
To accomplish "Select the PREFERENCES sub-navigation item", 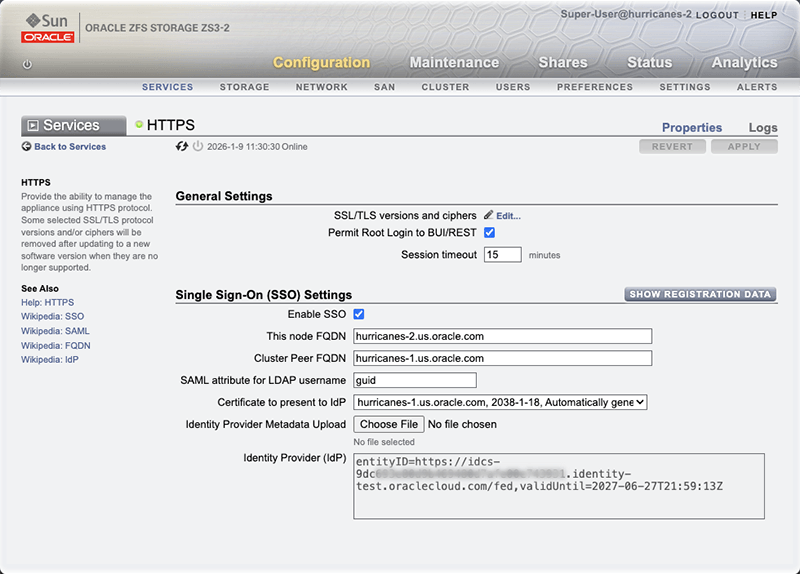I will coord(594,87).
